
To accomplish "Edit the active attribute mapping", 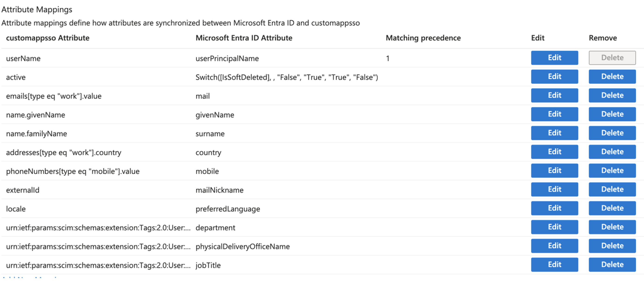I will pyautogui.click(x=555, y=76).
